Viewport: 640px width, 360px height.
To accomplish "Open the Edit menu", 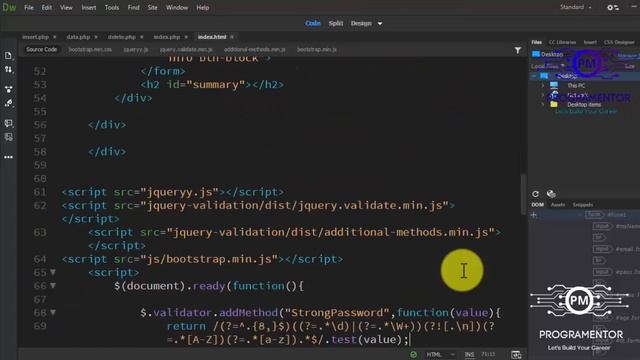I will [x=47, y=7].
